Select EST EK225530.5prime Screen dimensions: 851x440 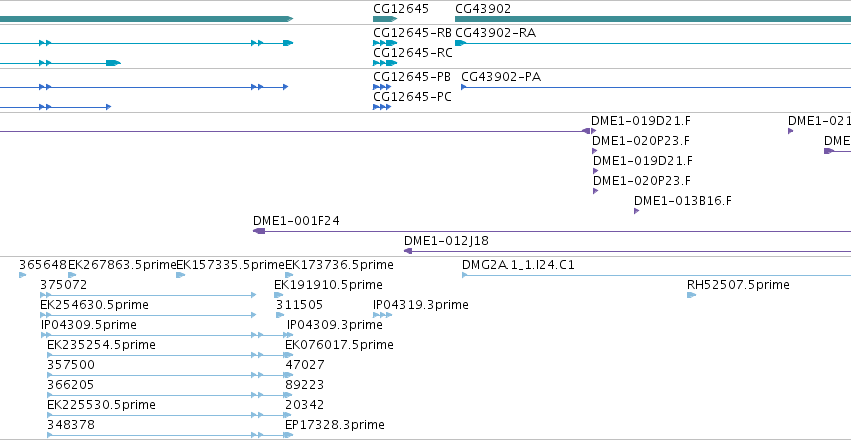point(101,405)
